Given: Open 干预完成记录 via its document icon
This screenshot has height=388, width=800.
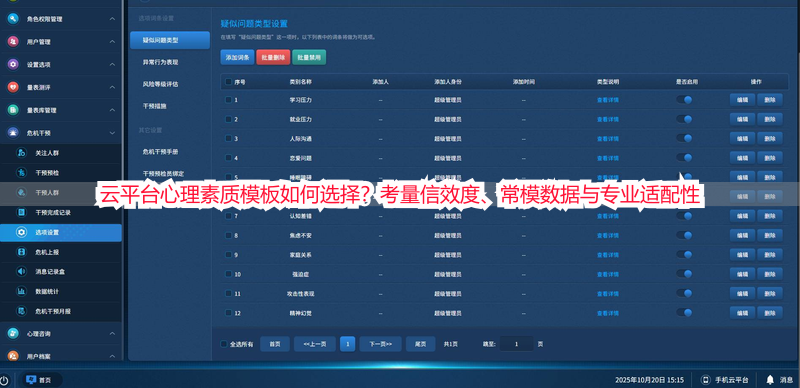Looking at the screenshot, I should point(21,212).
